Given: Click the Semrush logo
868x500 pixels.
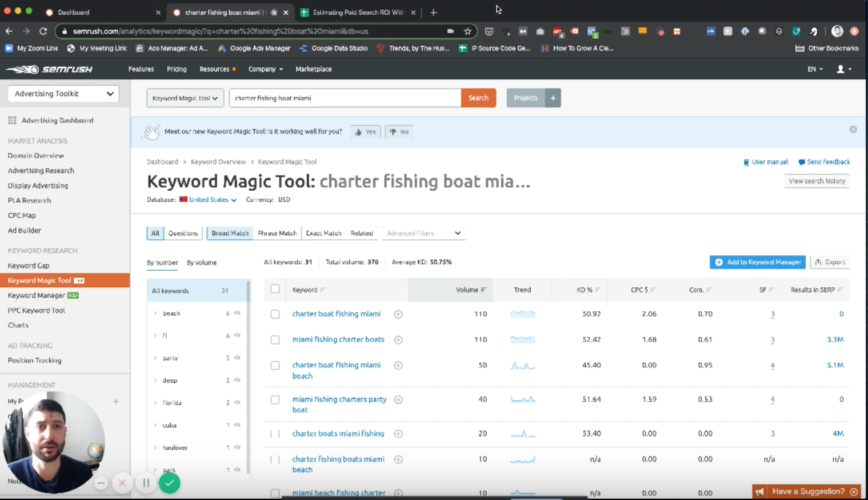Looking at the screenshot, I should tap(49, 69).
